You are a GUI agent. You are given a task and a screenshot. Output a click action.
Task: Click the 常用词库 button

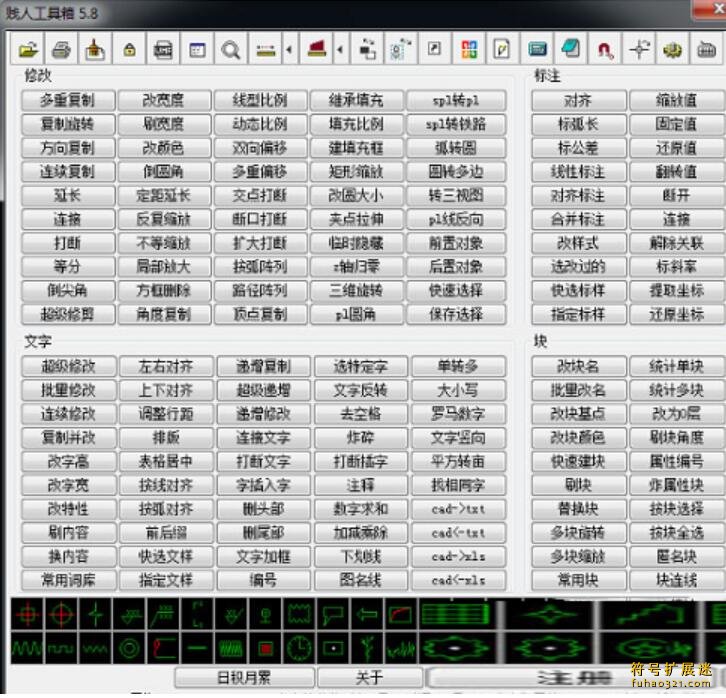69,580
